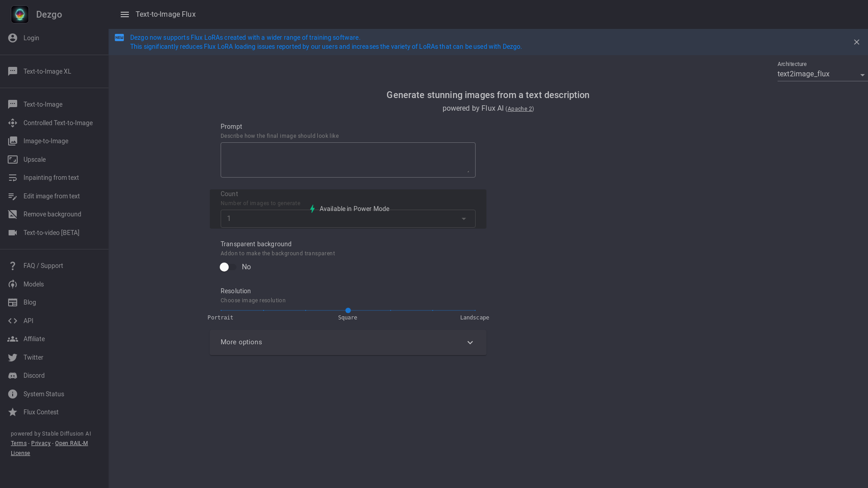Click the Text-to-Image Flux page title

165,14
